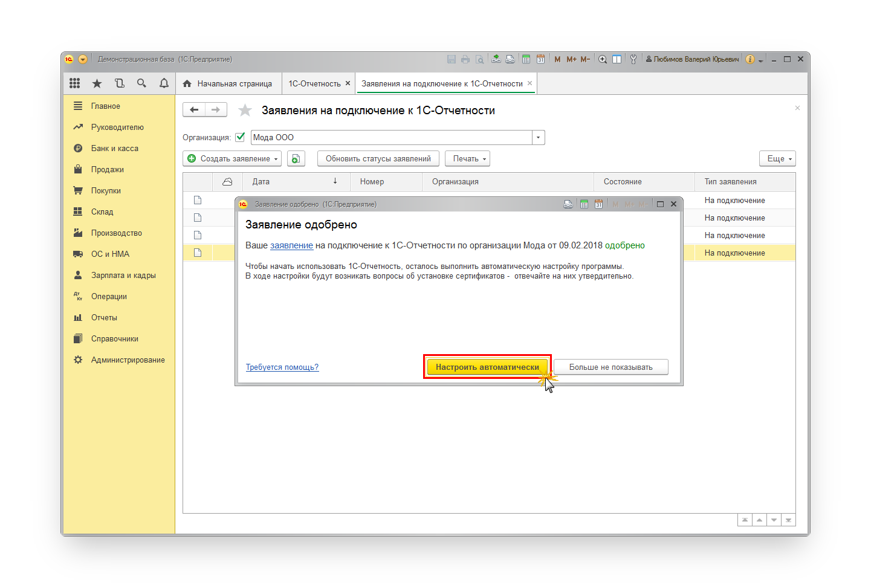
Task: Click the main window Print icon
Action: (465, 59)
